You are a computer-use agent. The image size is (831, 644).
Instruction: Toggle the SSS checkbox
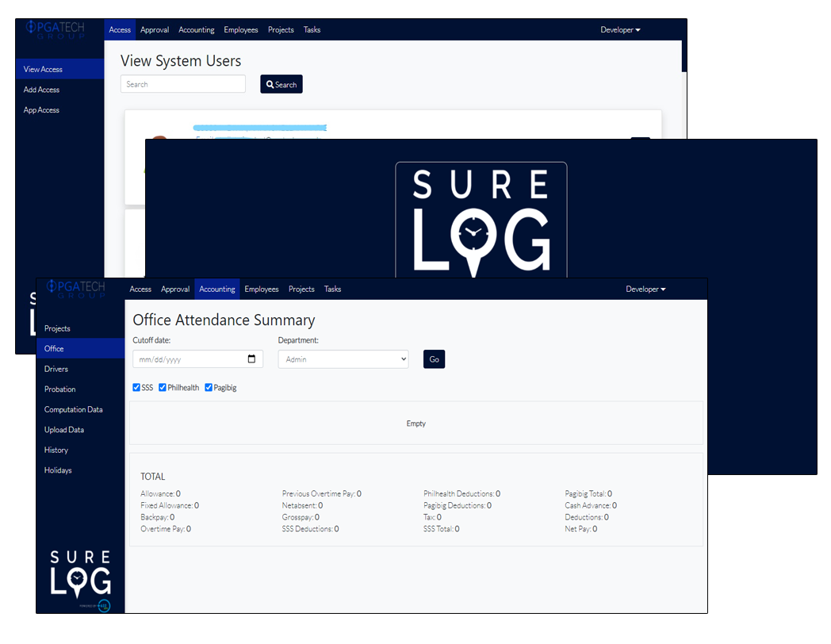pyautogui.click(x=136, y=388)
